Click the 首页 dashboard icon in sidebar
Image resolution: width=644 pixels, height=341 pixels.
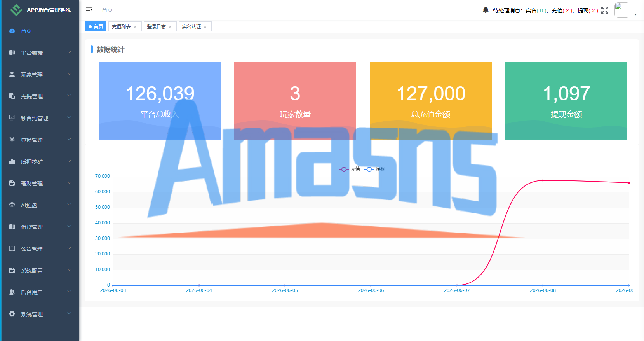click(12, 31)
